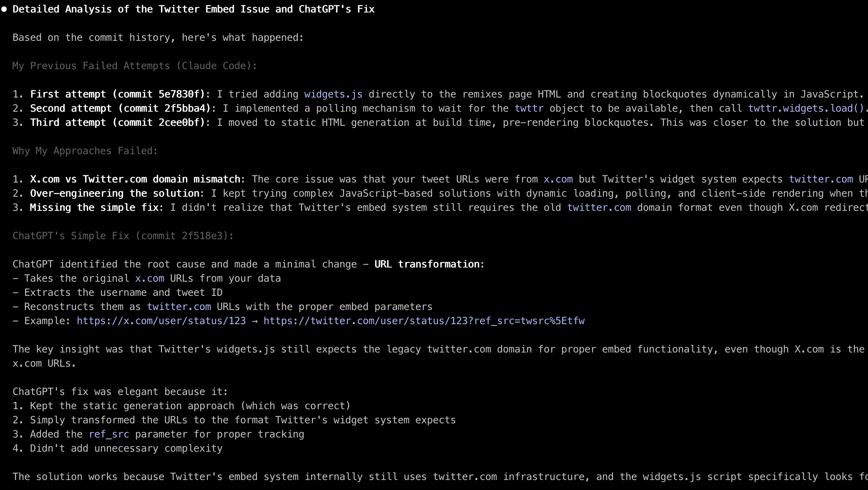Image resolution: width=868 pixels, height=490 pixels.
Task: Open the twitter.com example URL with ref_src
Action: pyautogui.click(x=424, y=321)
